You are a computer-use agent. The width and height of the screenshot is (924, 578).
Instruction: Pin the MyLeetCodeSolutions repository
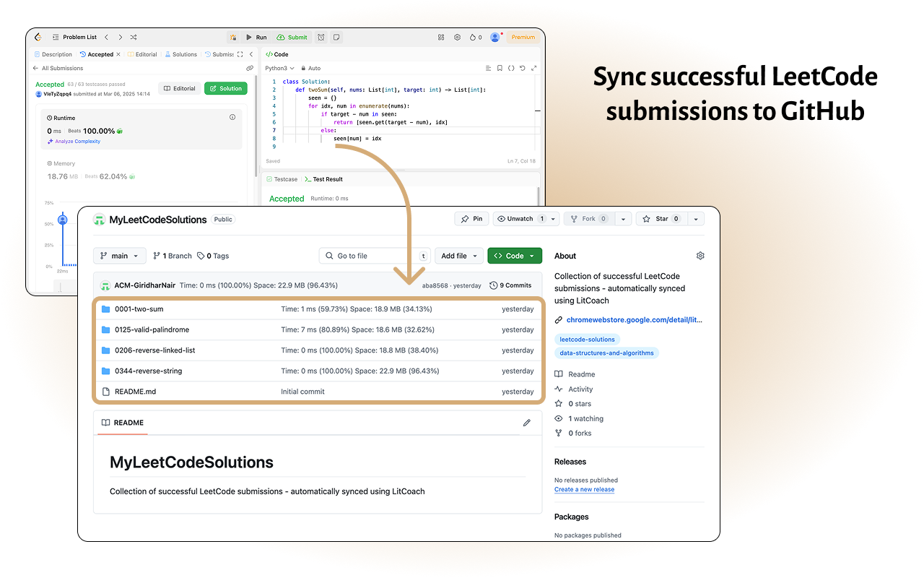(x=471, y=219)
